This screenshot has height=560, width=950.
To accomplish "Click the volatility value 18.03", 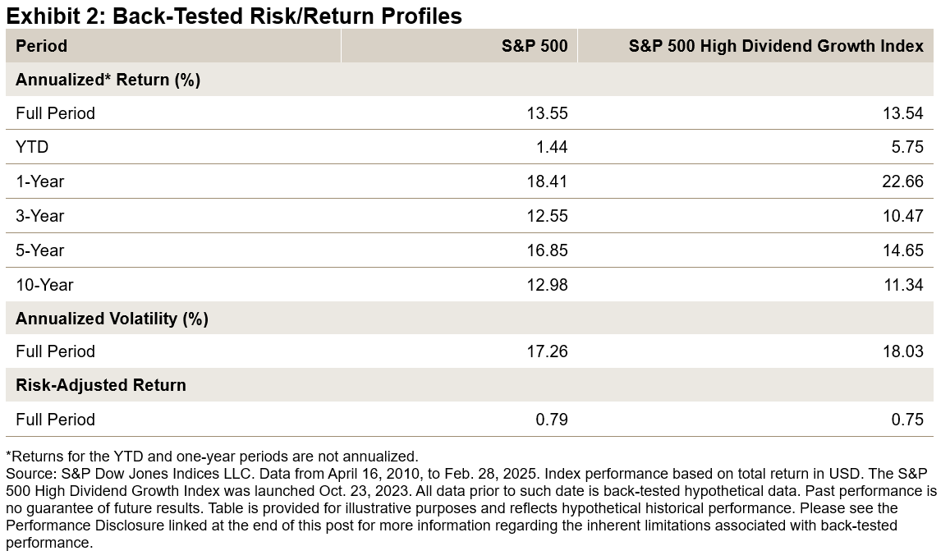I will (902, 351).
